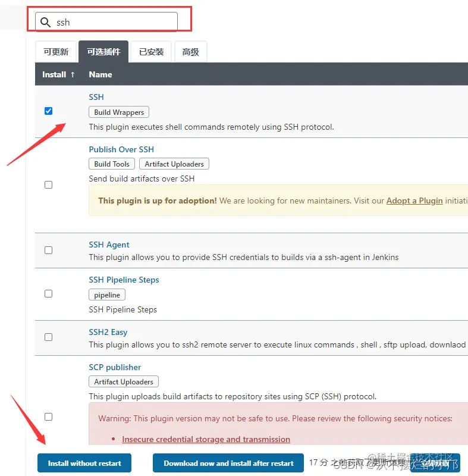Viewport: 468px width, 476px height.
Task: Click 'This plugin is up for adoption!' text
Action: point(158,201)
